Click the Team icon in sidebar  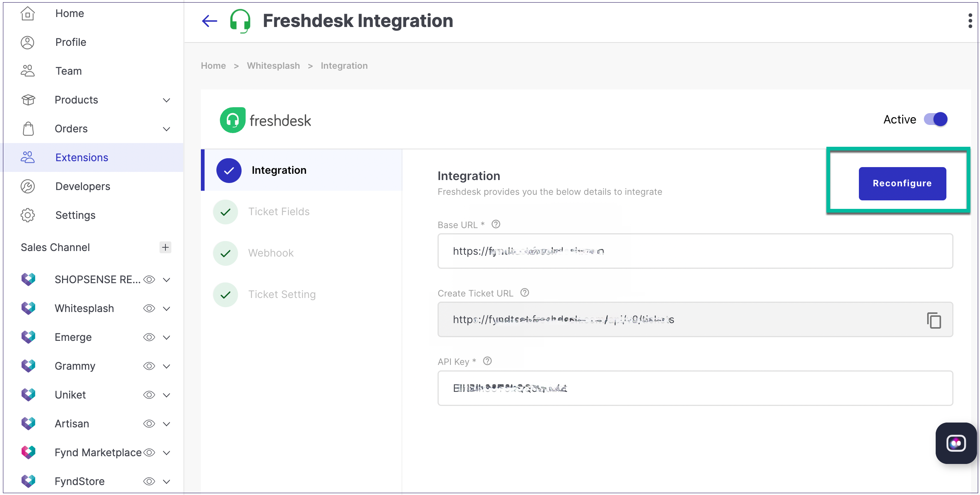point(27,71)
